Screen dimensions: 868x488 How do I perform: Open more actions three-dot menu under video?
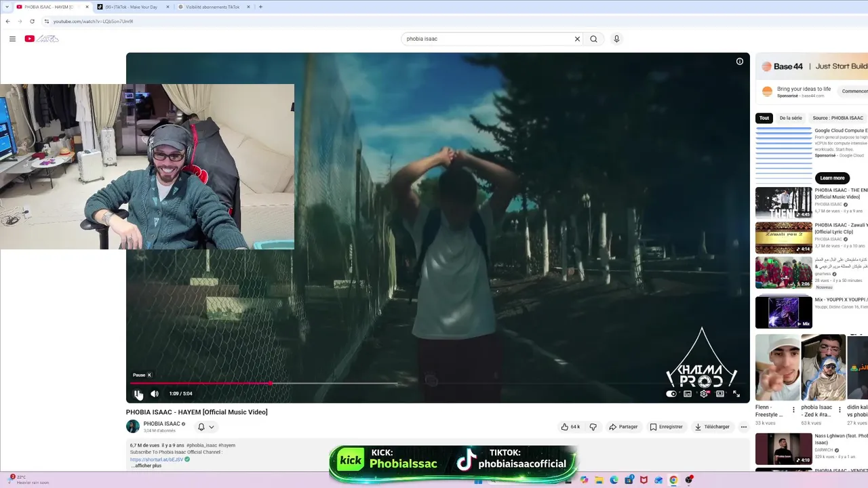(x=744, y=427)
